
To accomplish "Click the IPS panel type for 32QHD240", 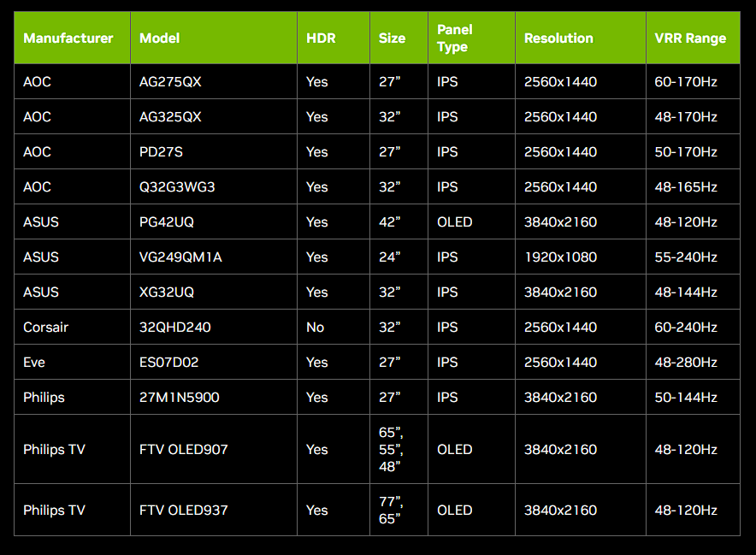I will point(471,327).
